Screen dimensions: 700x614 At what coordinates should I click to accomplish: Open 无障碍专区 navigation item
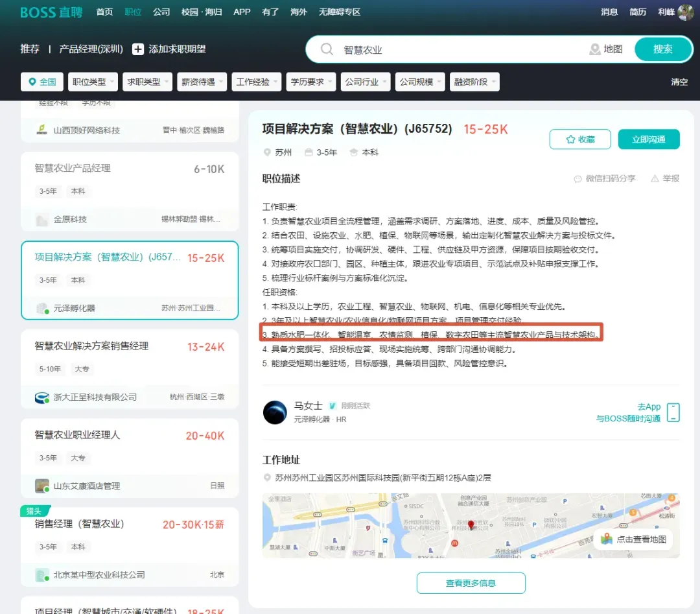(340, 12)
